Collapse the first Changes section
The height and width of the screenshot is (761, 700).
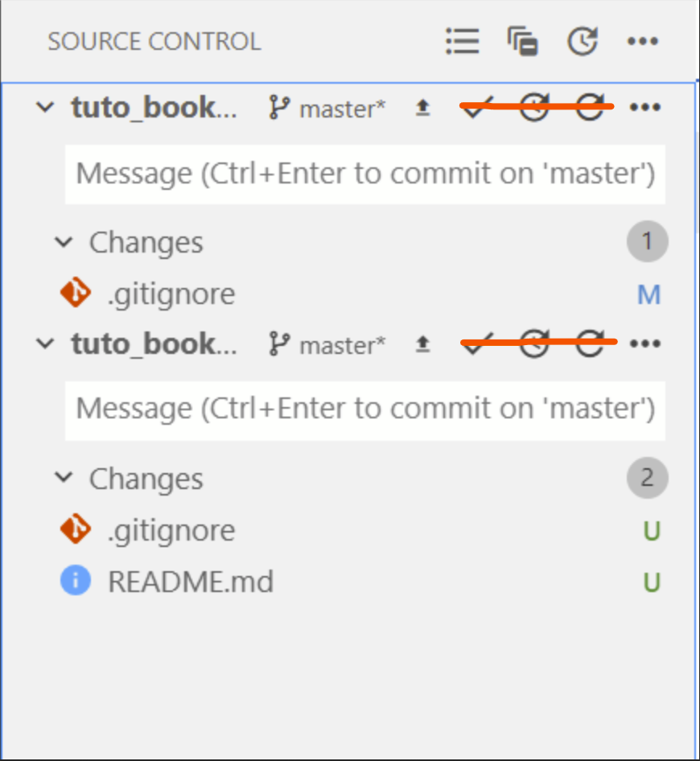63,241
